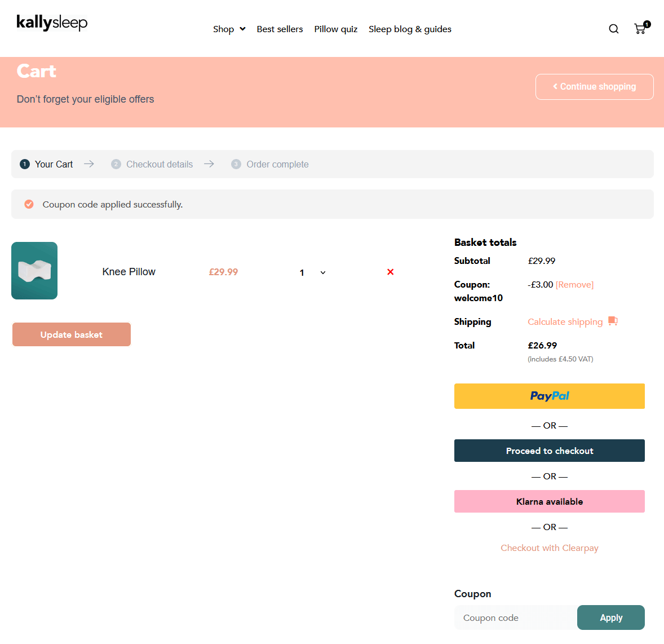
Task: Click the Apply coupon button
Action: tap(610, 617)
